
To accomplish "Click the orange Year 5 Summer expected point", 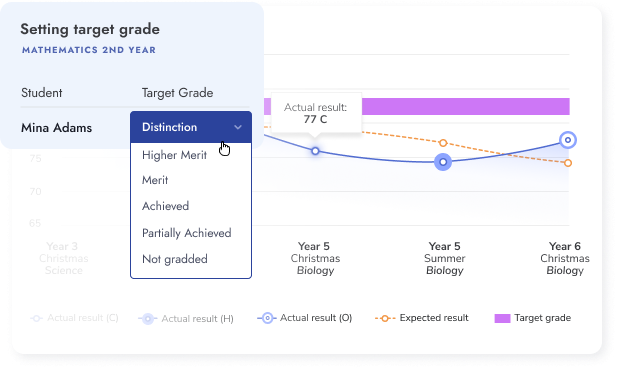I will 443,142.
